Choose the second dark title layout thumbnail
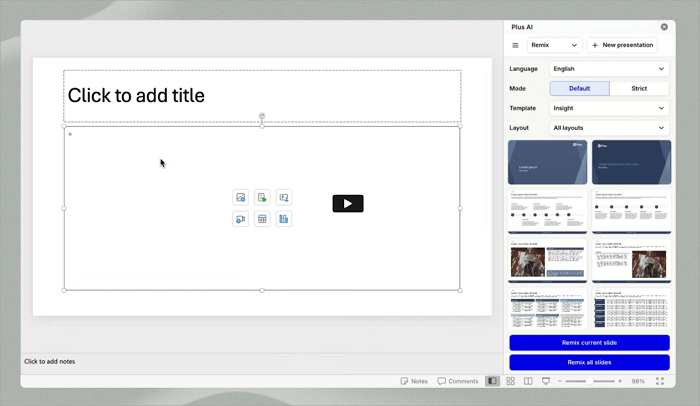 631,162
